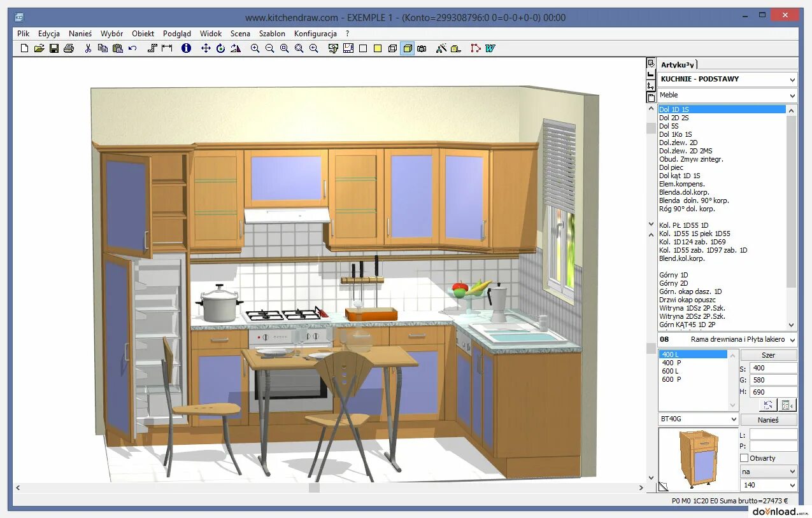This screenshot has width=812, height=518.
Task: Click the camera photo-render icon
Action: [422, 48]
